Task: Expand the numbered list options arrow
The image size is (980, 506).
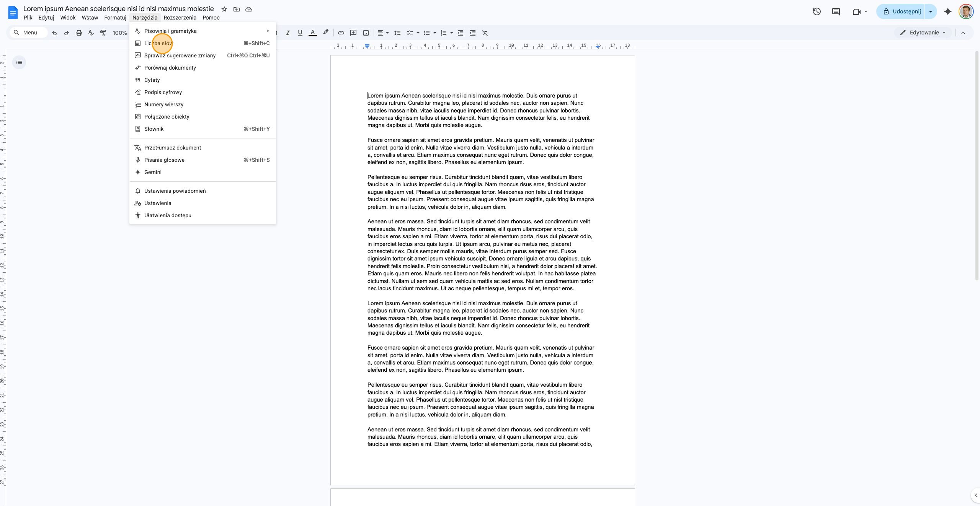Action: 452,33
